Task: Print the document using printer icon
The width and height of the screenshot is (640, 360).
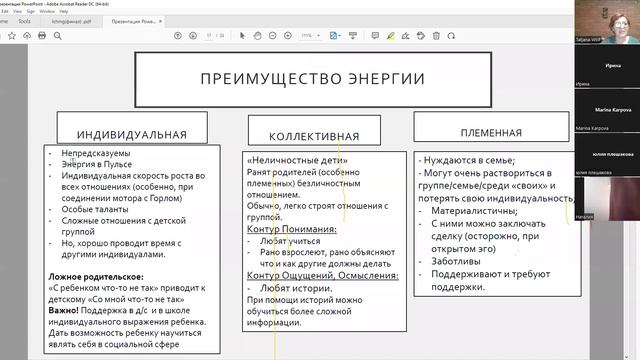Action: coord(42,36)
